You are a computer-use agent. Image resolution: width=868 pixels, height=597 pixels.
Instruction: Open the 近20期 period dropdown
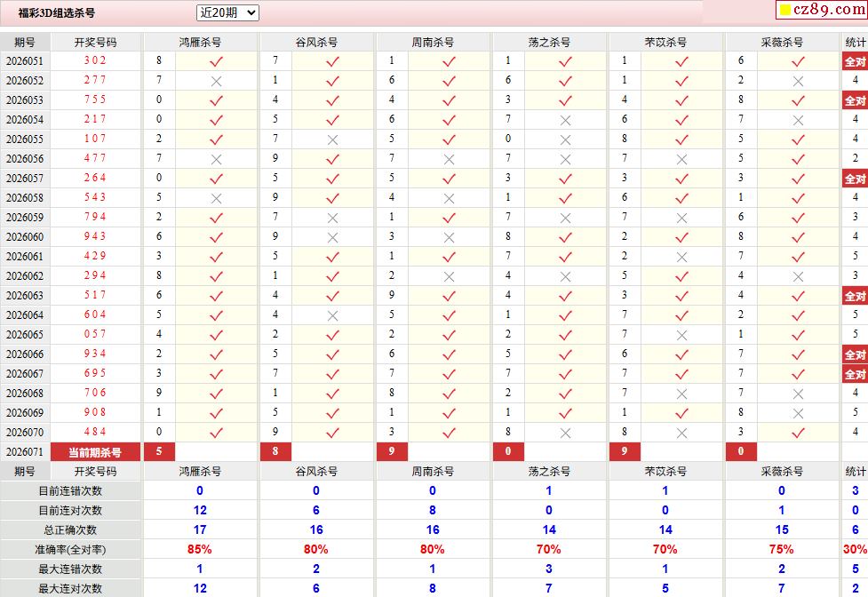click(x=227, y=12)
